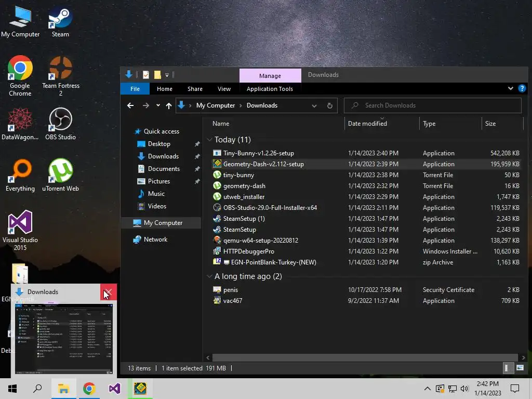The width and height of the screenshot is (532, 399).
Task: Launch Team Fortress 2 from desktop
Action: [61, 75]
